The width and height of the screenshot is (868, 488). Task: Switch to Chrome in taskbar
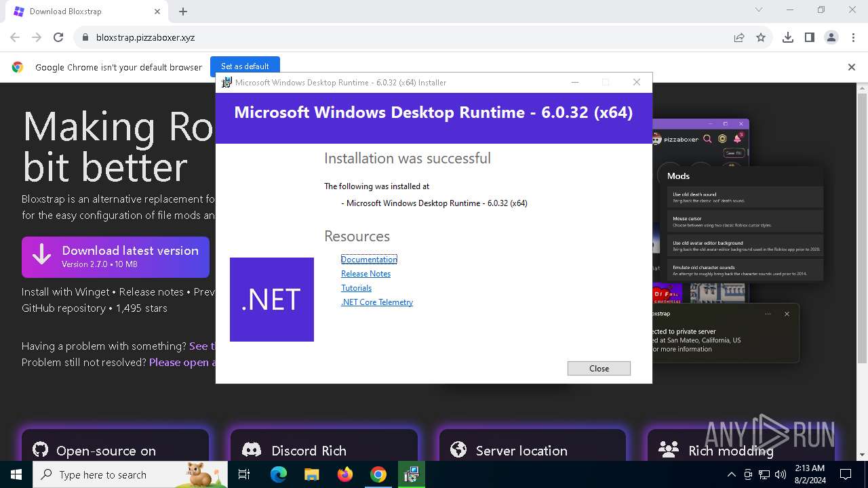(378, 474)
